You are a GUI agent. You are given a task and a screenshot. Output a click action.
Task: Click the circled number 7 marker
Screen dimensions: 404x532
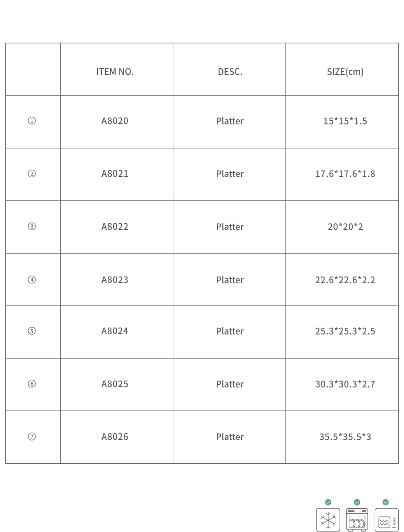pyautogui.click(x=32, y=436)
